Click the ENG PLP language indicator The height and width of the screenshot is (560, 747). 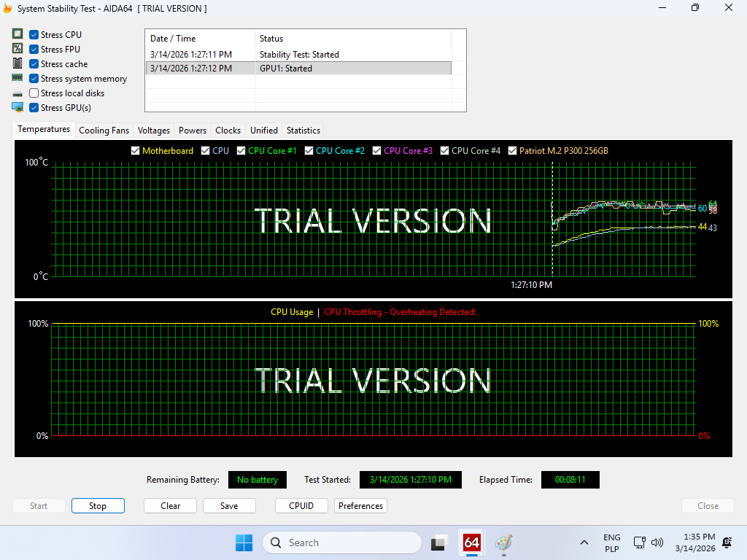[x=612, y=542]
